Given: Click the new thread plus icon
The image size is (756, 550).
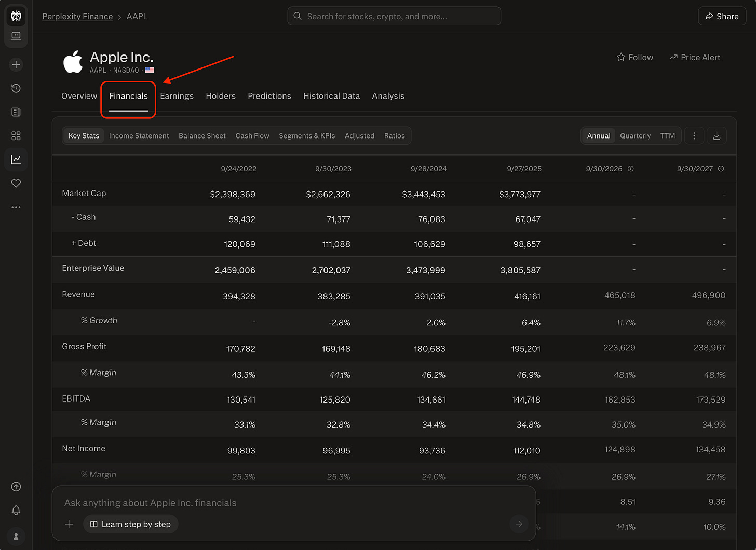Looking at the screenshot, I should (16, 64).
